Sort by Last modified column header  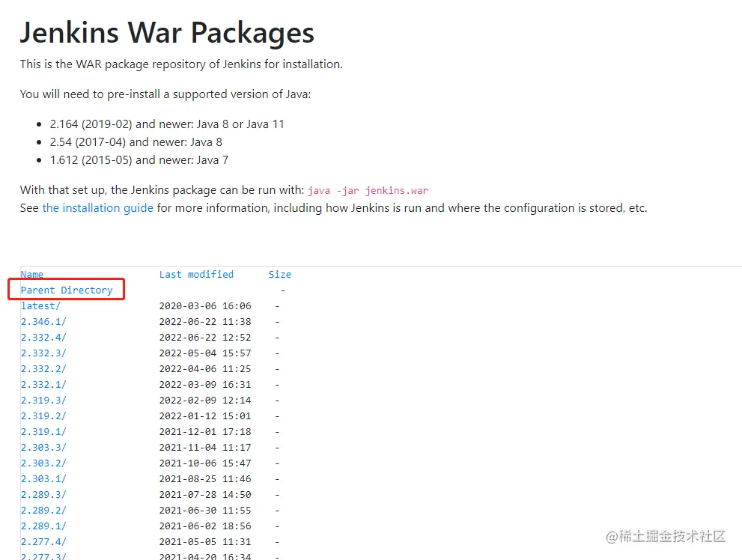pos(196,274)
